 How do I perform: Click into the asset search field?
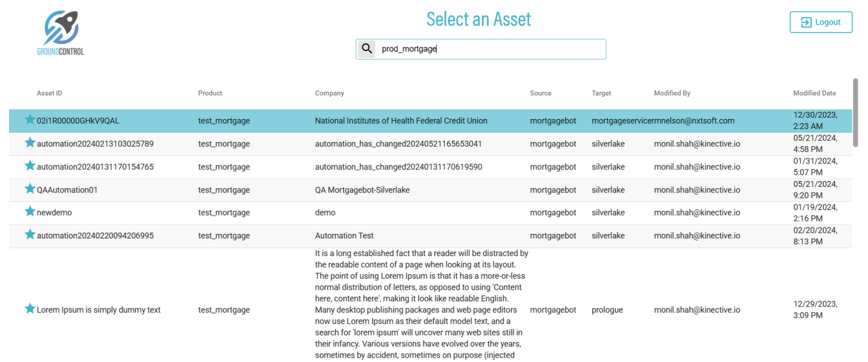491,49
